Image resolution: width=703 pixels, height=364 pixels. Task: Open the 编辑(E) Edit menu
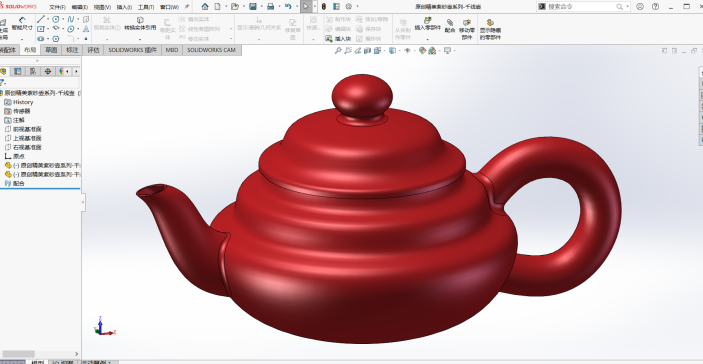pyautogui.click(x=79, y=7)
